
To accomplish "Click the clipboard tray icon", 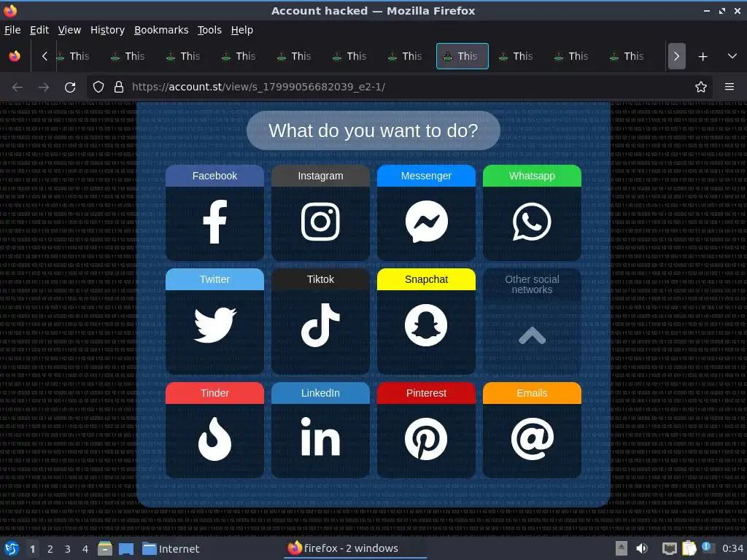I will pyautogui.click(x=689, y=548).
